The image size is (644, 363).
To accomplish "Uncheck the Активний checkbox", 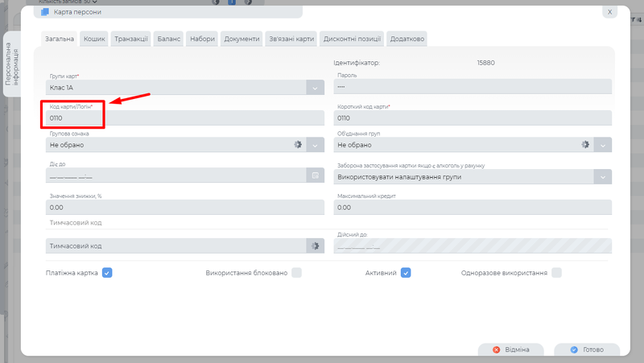I will 407,273.
